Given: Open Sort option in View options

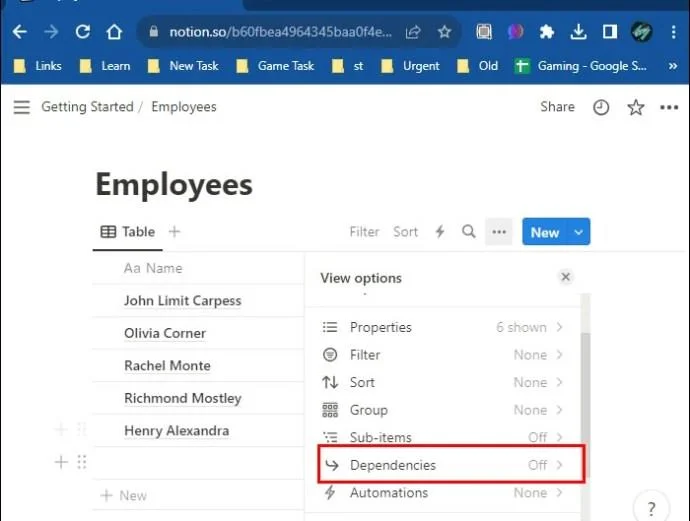Looking at the screenshot, I should [443, 382].
